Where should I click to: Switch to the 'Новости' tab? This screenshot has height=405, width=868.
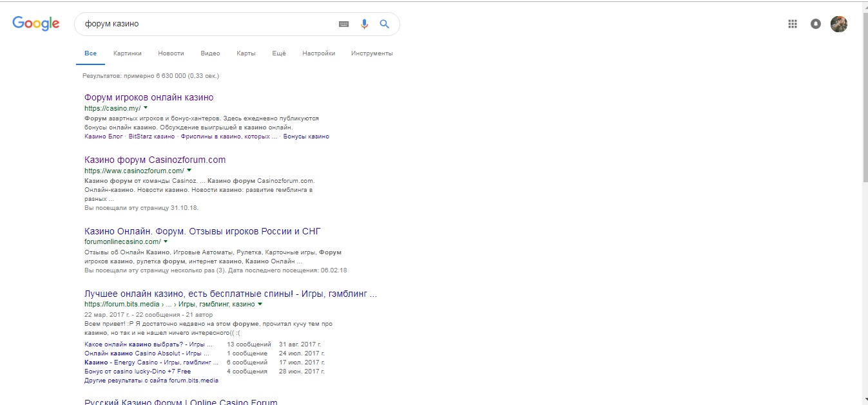171,53
